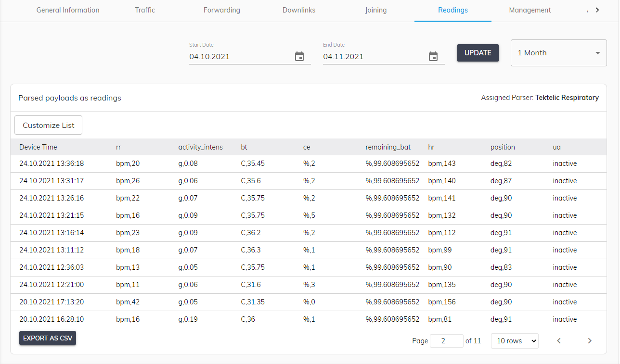Click the hr value bpm,81

pyautogui.click(x=440, y=319)
